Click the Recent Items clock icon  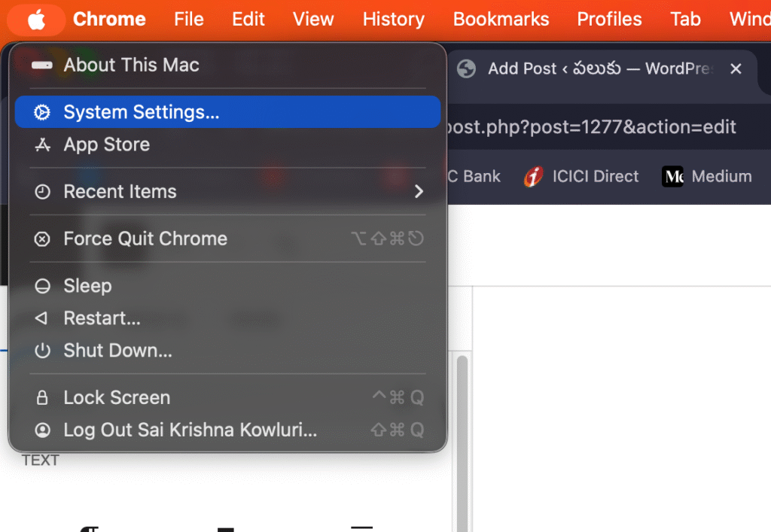coord(42,192)
